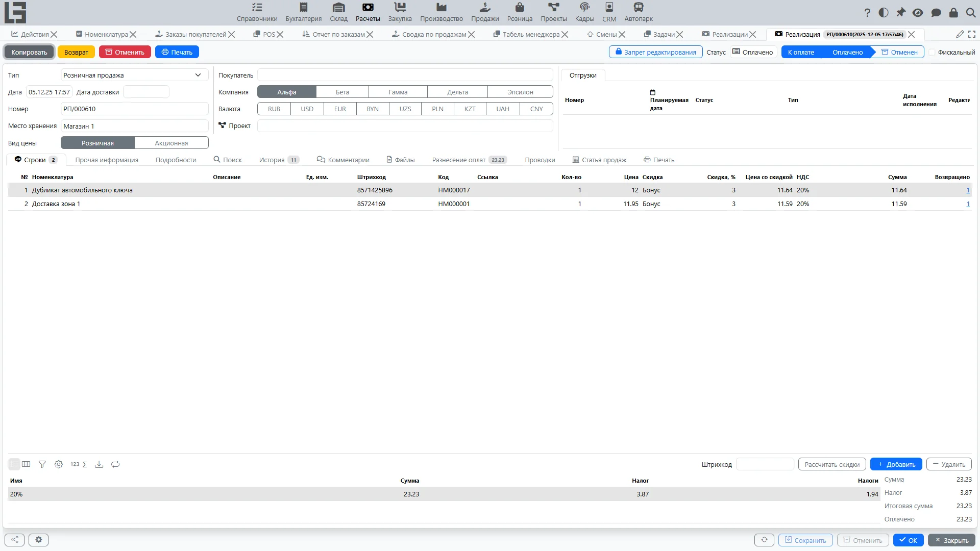Open the Заказы покупателей tab
This screenshot has height=551, width=980.
[x=195, y=35]
